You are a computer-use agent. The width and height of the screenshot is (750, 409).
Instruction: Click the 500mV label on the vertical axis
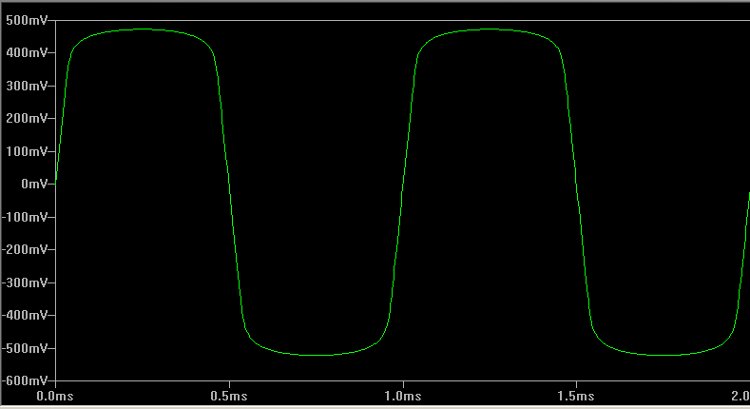click(x=25, y=20)
